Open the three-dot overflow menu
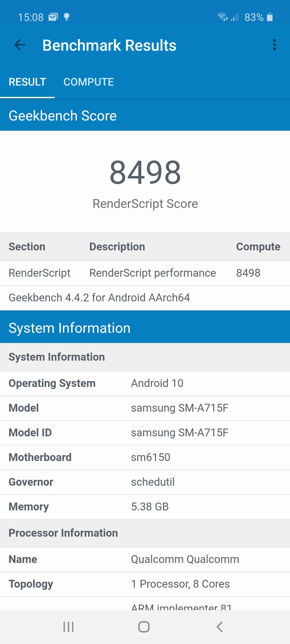 pos(274,45)
